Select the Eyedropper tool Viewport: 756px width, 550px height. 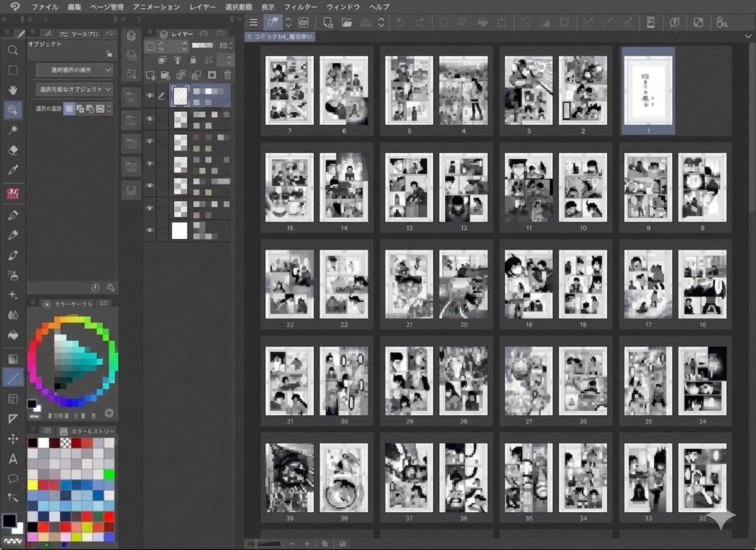(13, 170)
